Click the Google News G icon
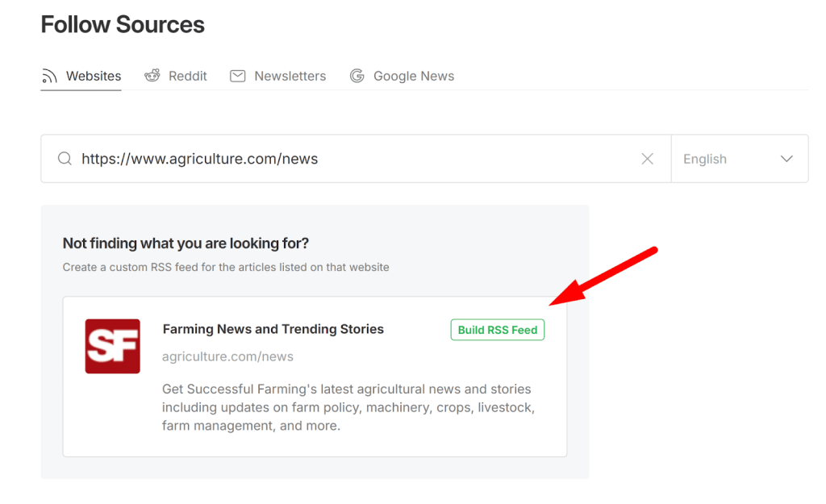Screen dimensions: 826x504 coord(357,75)
